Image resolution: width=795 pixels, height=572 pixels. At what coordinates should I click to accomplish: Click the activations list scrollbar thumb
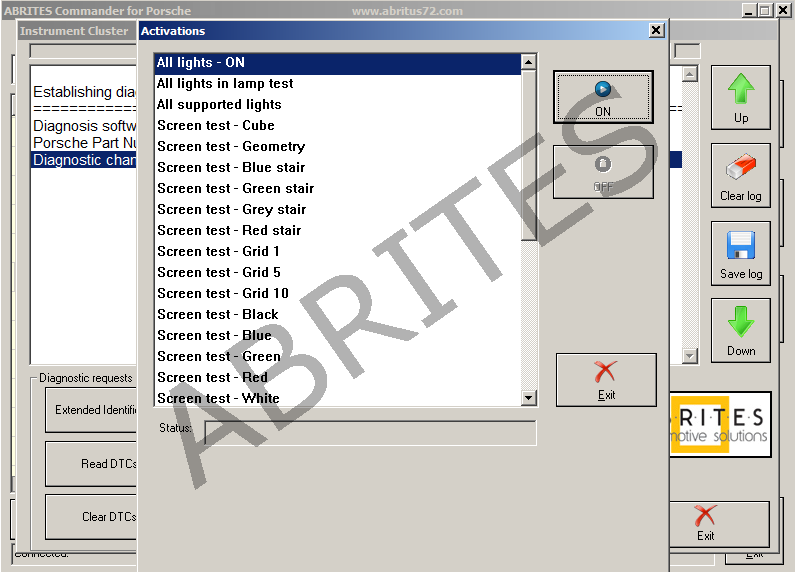[x=528, y=155]
